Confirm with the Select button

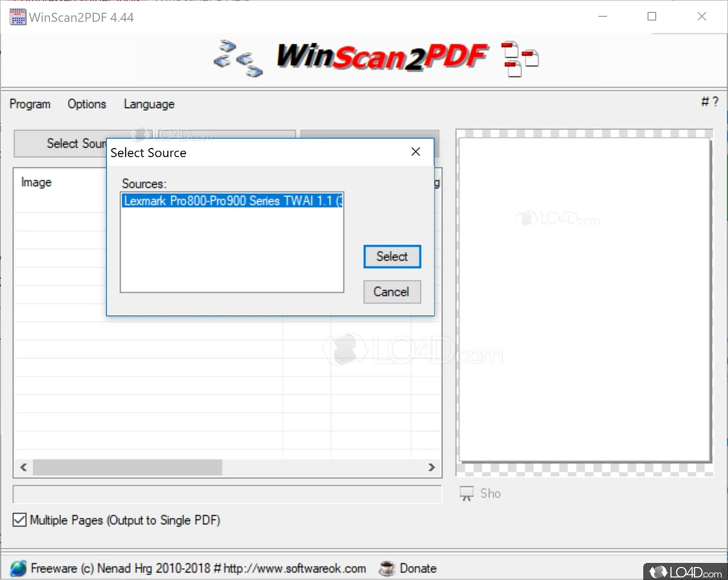392,257
